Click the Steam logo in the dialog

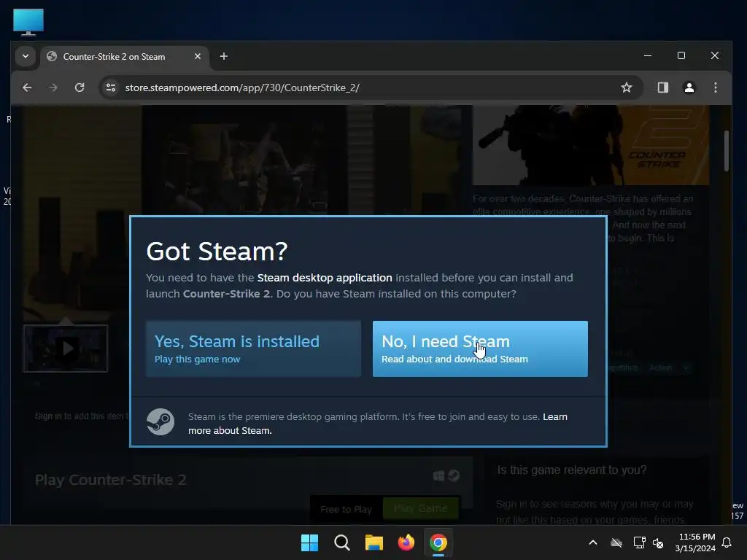click(160, 422)
